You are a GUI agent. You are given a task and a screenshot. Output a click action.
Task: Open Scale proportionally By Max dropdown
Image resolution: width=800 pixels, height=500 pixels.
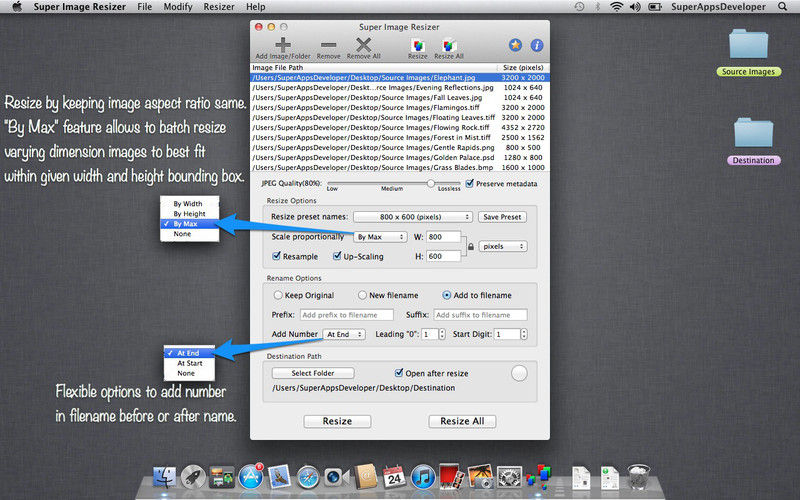coord(380,237)
